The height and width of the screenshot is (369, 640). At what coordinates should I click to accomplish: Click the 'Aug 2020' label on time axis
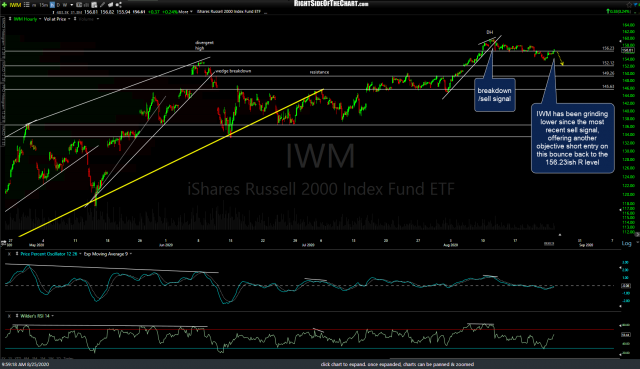(450, 245)
